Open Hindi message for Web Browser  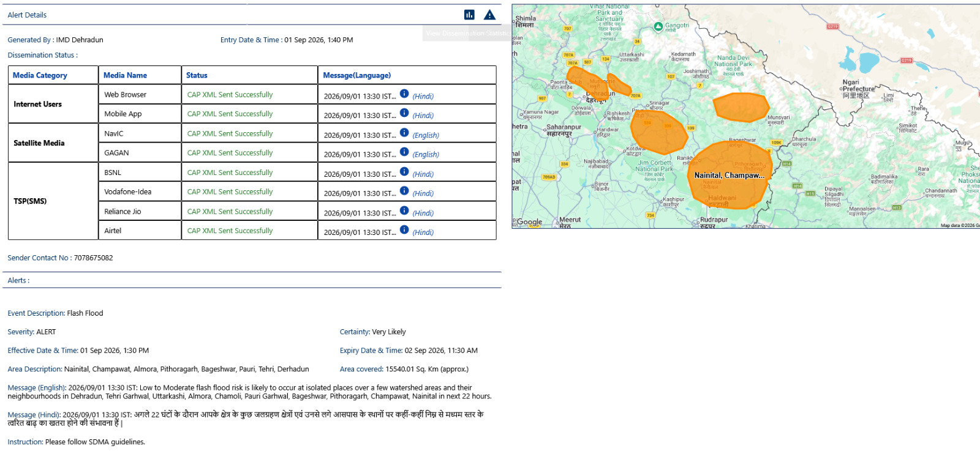423,97
